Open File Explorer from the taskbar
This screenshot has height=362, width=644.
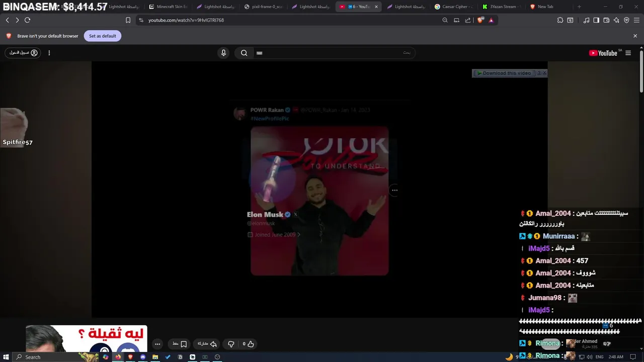click(155, 357)
